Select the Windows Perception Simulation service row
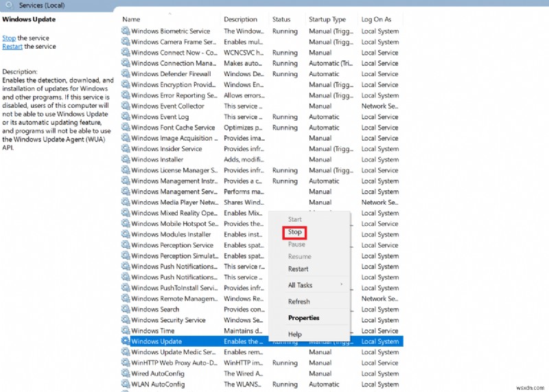The image size is (549, 392). click(262, 256)
